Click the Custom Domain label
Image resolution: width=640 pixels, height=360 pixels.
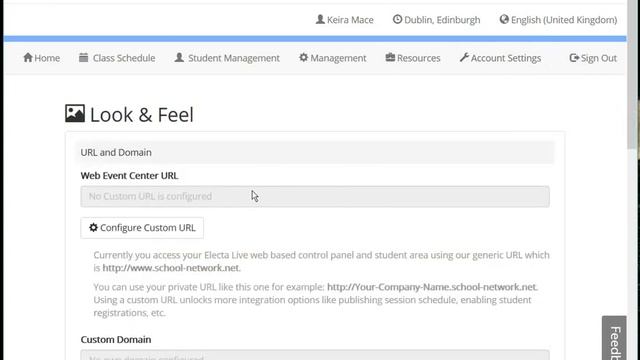[116, 340]
